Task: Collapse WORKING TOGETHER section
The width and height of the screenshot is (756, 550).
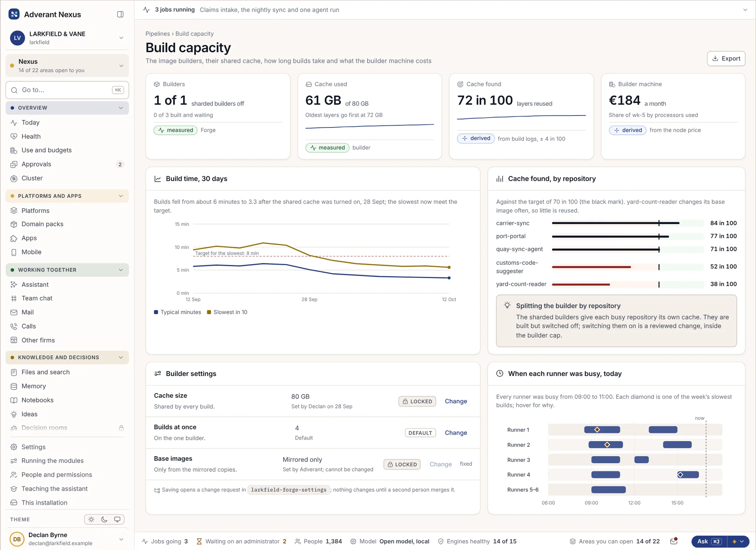Action: click(x=67, y=270)
